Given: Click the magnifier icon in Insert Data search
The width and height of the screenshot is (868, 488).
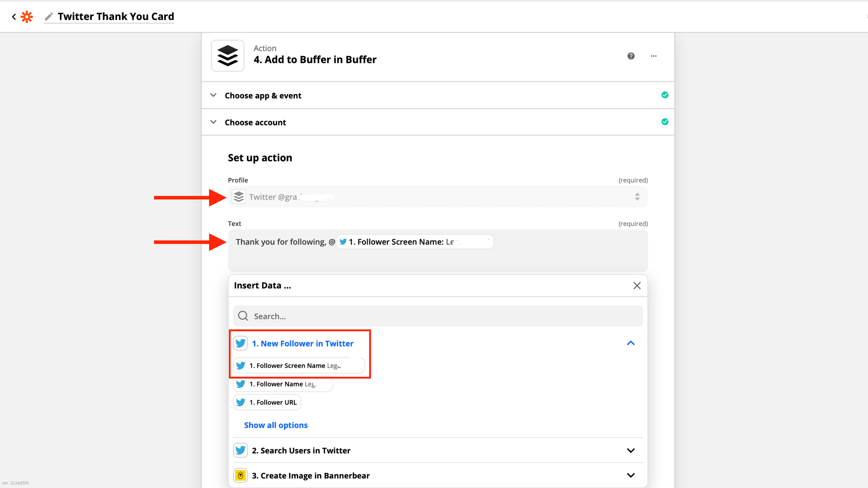Looking at the screenshot, I should pyautogui.click(x=243, y=316).
